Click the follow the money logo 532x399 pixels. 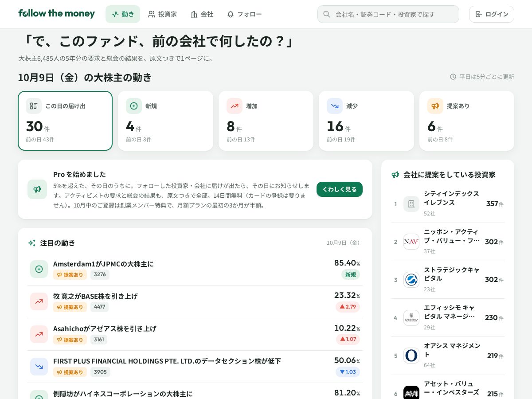pyautogui.click(x=56, y=14)
